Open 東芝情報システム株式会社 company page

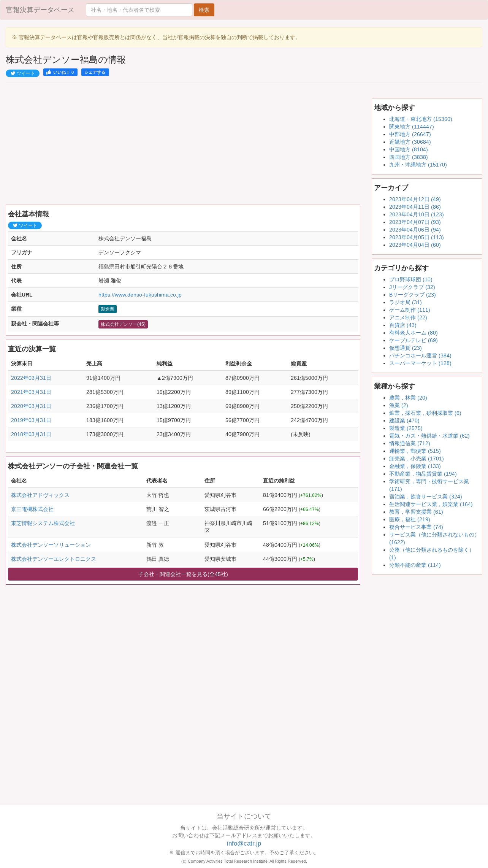[43, 523]
